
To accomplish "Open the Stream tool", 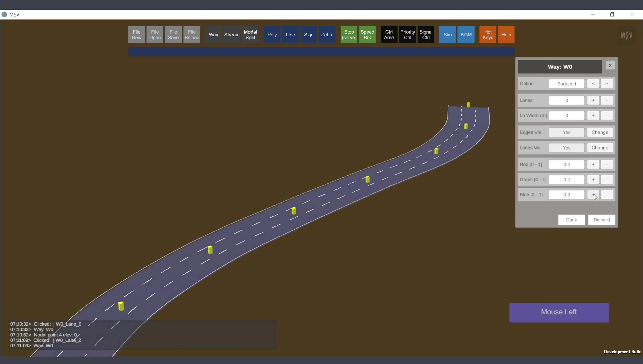I will tap(232, 35).
